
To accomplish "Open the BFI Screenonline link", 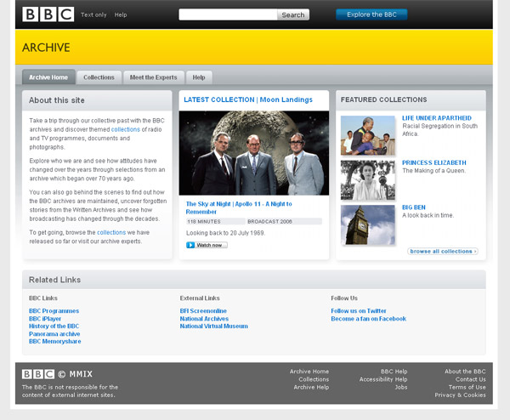I will pyautogui.click(x=203, y=310).
